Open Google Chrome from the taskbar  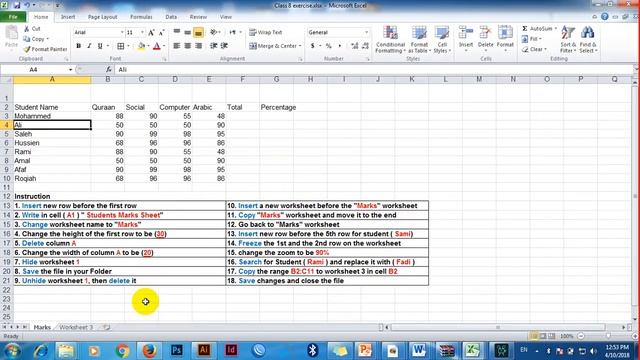click(122, 351)
